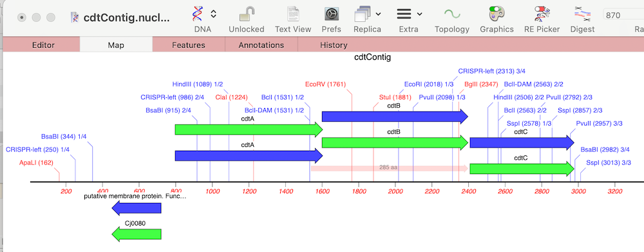Switch to the Editor tab
The height and width of the screenshot is (252, 644).
(x=43, y=45)
